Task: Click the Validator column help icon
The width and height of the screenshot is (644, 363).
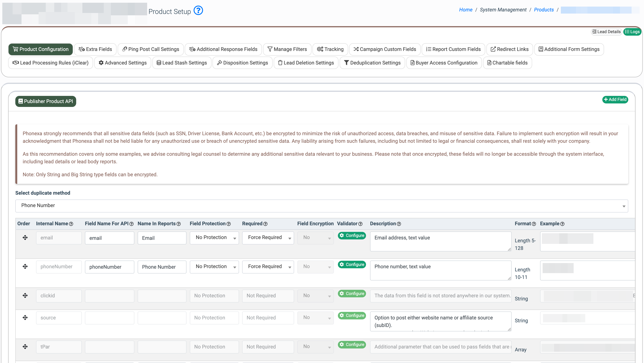Action: tap(360, 224)
